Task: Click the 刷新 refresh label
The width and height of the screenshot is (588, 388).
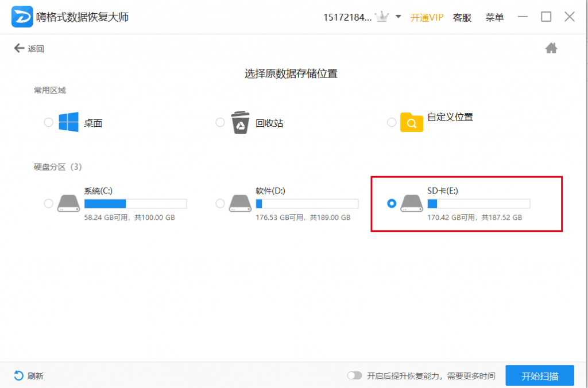Action: click(36, 375)
